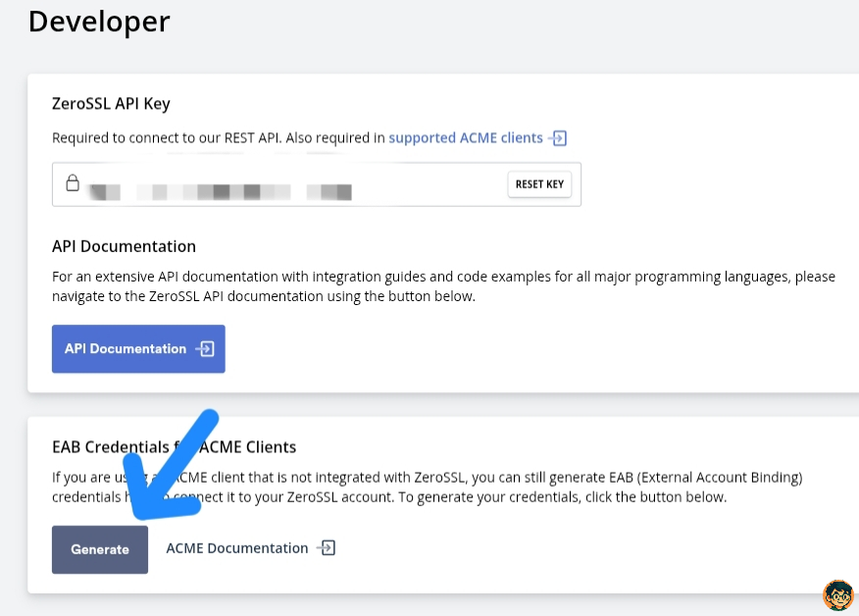Click the EAB Credentials section heading
Viewport: 859px width, 616px height.
pos(175,446)
